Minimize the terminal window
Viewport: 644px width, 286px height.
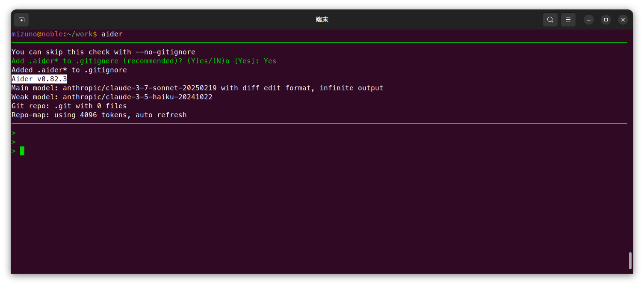click(x=589, y=20)
